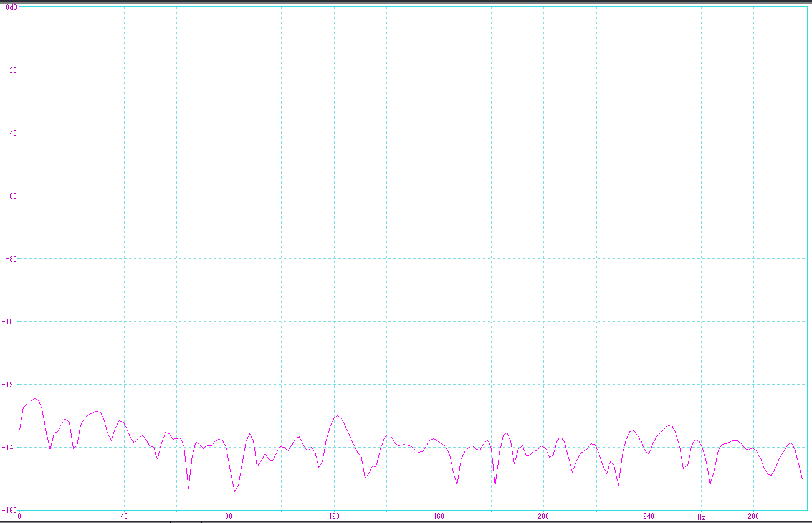Image resolution: width=812 pixels, height=523 pixels.
Task: Click the 160 frequency axis label
Action: (439, 516)
